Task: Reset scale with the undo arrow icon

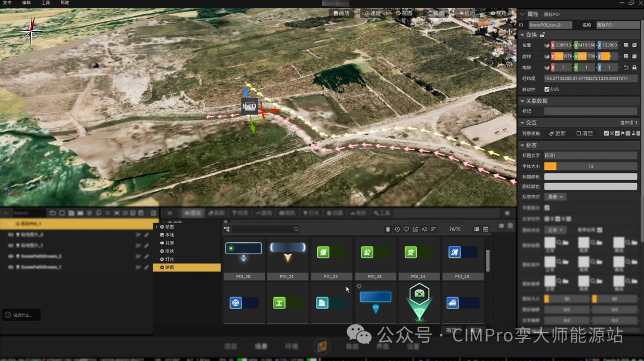Action: pyautogui.click(x=626, y=67)
